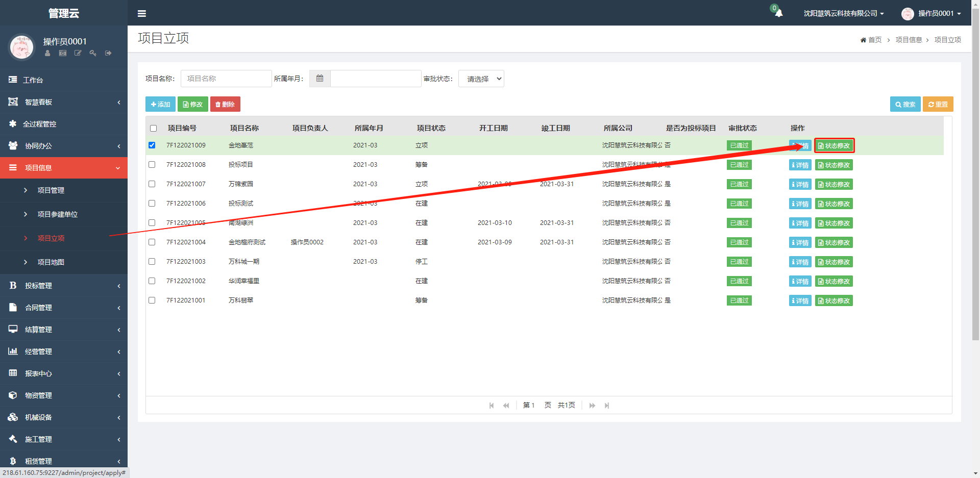Viewport: 980px width, 478px height.
Task: Open the 审批状态 请选择 dropdown
Action: [481, 79]
